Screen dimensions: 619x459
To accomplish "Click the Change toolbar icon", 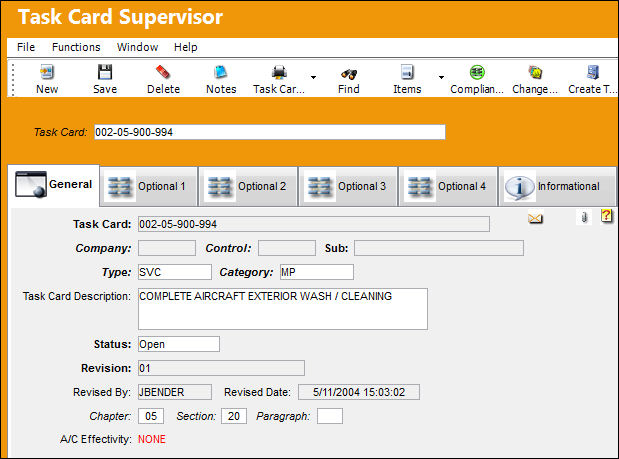I will click(x=535, y=72).
